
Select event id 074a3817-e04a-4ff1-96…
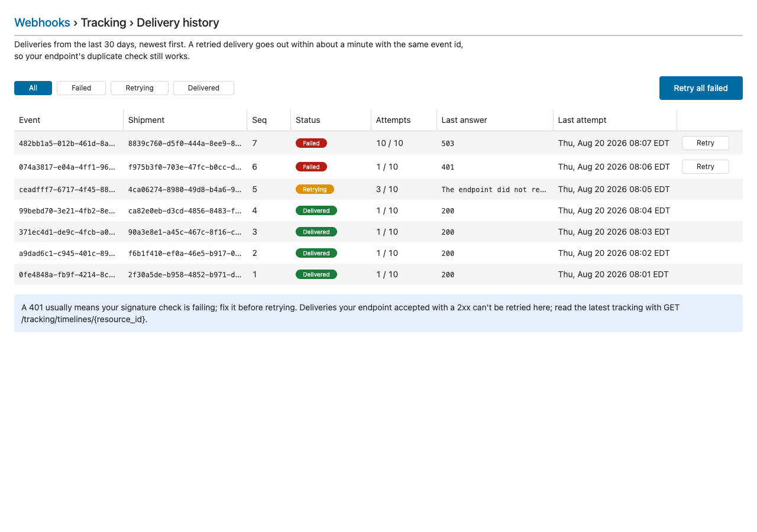click(x=67, y=167)
